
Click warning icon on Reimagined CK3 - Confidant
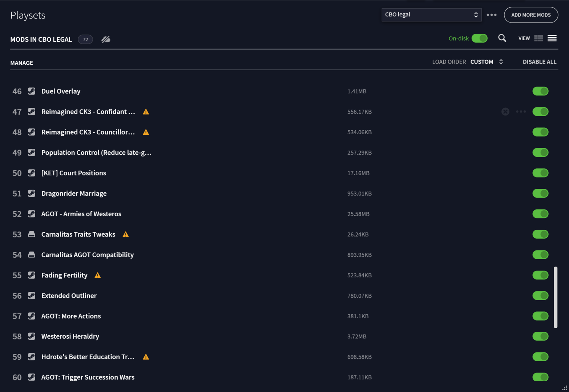146,112
